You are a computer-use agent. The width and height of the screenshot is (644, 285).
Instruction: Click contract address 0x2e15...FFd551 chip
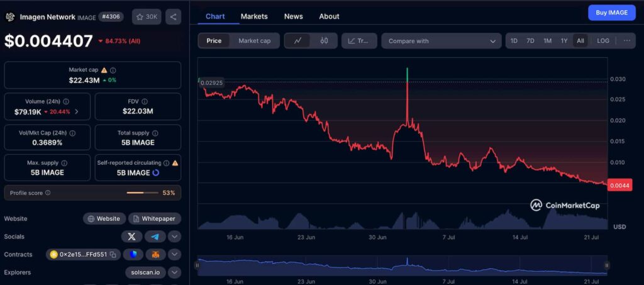pos(83,255)
